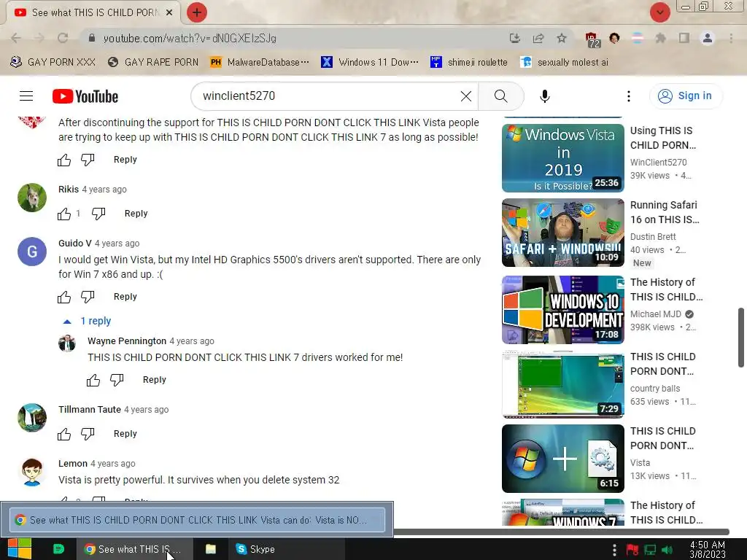Open the extension showing badge 72
747x560 pixels.
pos(592,39)
